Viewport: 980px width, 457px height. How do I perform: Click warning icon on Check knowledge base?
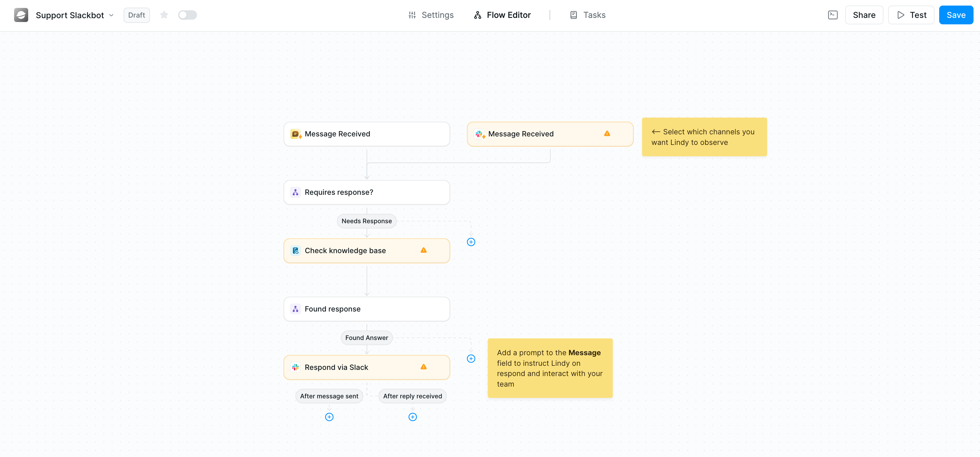[x=423, y=250]
